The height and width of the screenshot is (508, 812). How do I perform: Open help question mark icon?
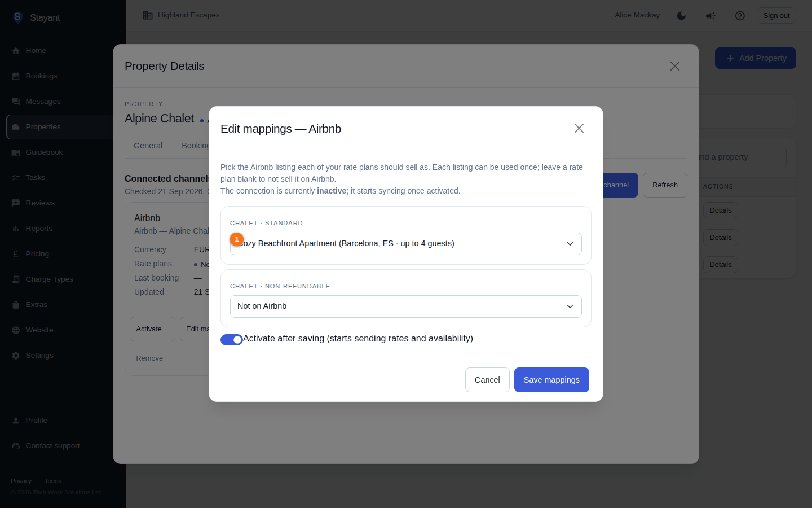pyautogui.click(x=740, y=16)
